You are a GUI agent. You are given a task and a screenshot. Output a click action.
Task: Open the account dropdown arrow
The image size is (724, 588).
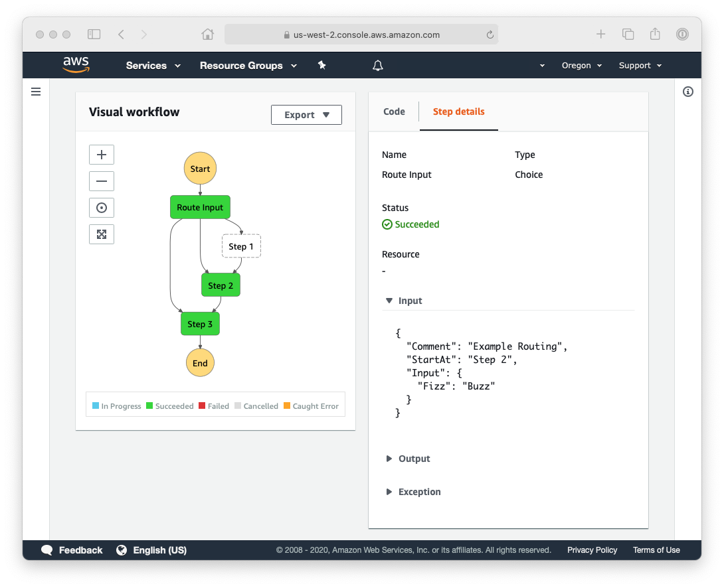pyautogui.click(x=542, y=66)
